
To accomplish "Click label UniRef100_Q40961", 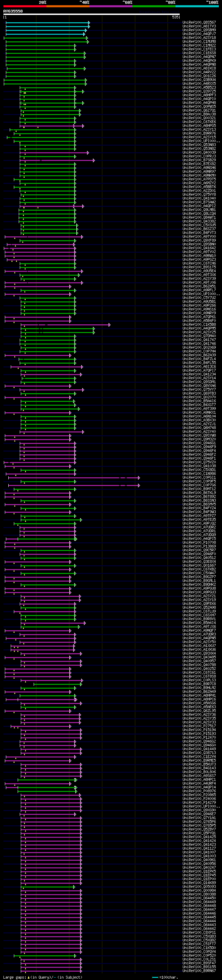I will point(199,860).
